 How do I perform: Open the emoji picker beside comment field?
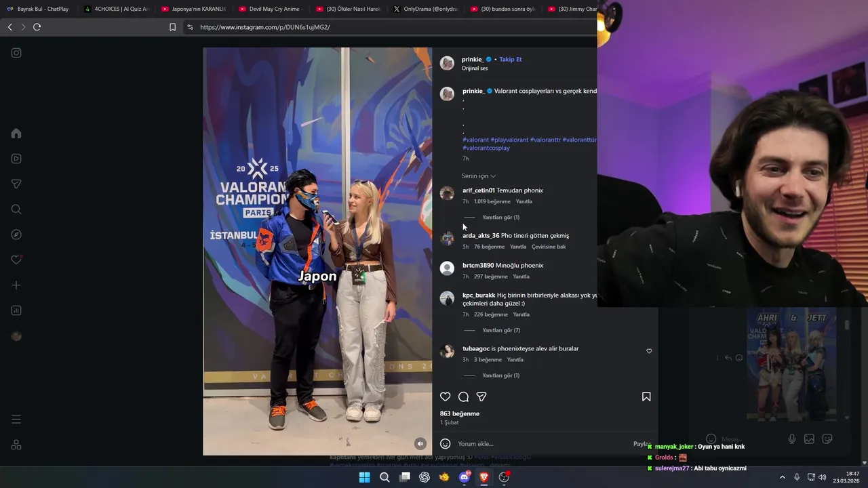(445, 444)
